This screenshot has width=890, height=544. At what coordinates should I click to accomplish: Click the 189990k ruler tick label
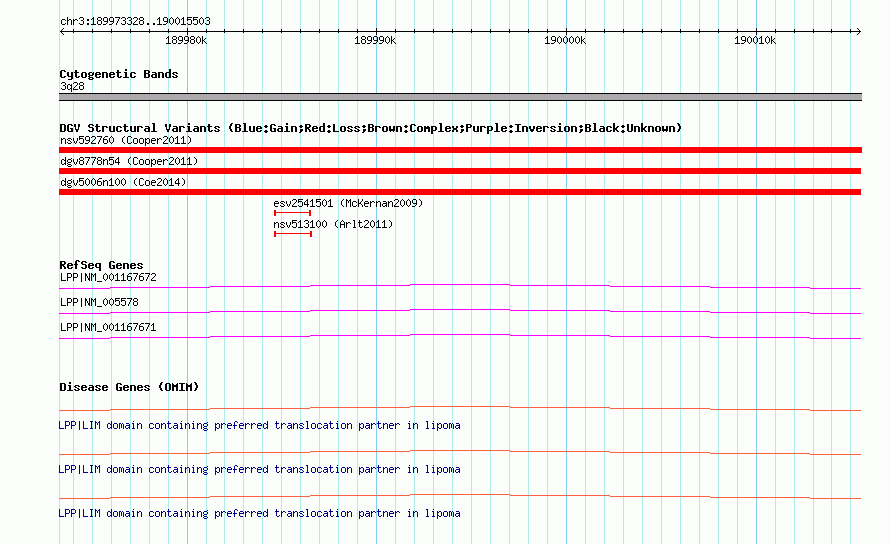[x=375, y=40]
